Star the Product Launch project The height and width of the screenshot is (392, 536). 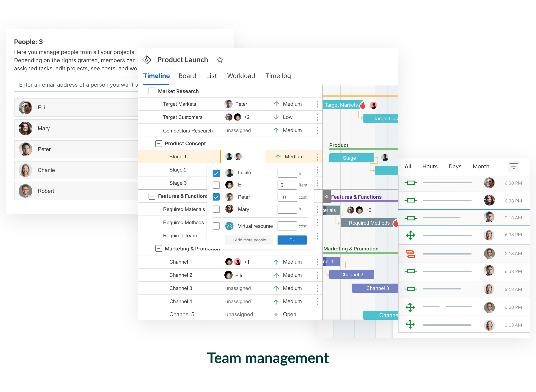click(220, 60)
